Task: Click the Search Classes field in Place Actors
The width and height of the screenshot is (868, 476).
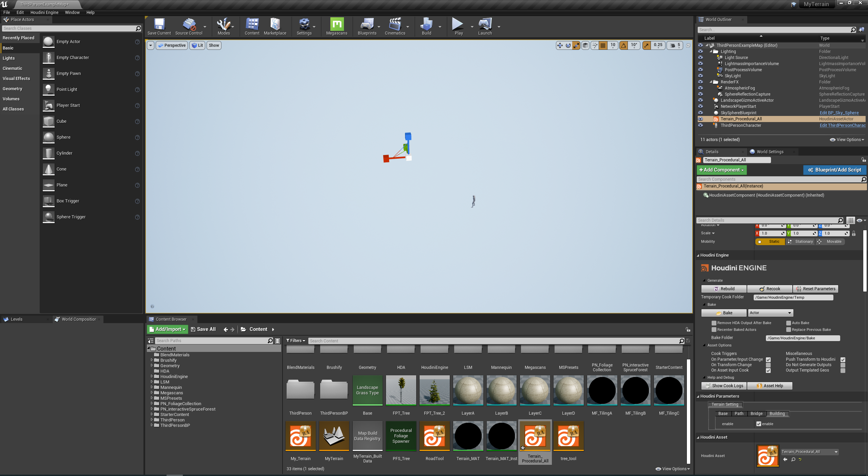Action: [x=72, y=28]
